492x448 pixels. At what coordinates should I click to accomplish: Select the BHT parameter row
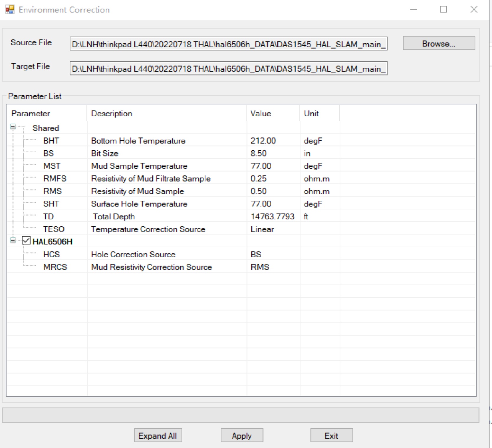tap(51, 141)
